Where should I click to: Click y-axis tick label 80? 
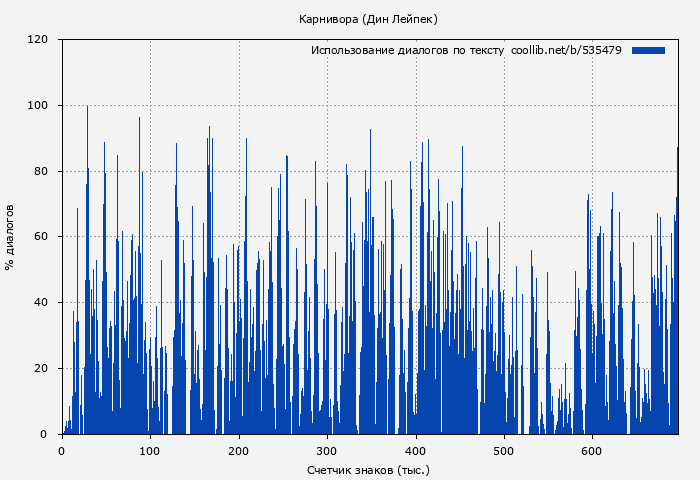[x=41, y=171]
